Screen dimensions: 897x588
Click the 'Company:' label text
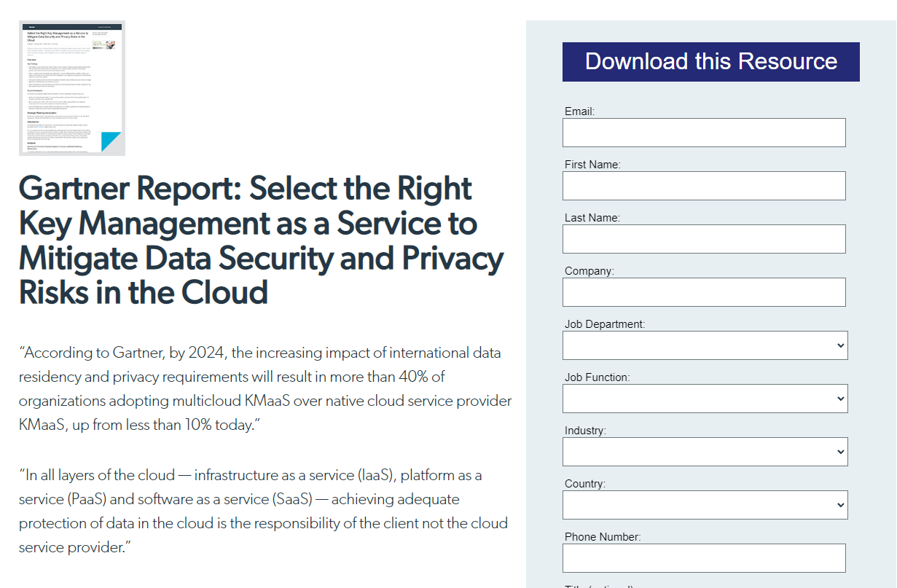coord(589,271)
